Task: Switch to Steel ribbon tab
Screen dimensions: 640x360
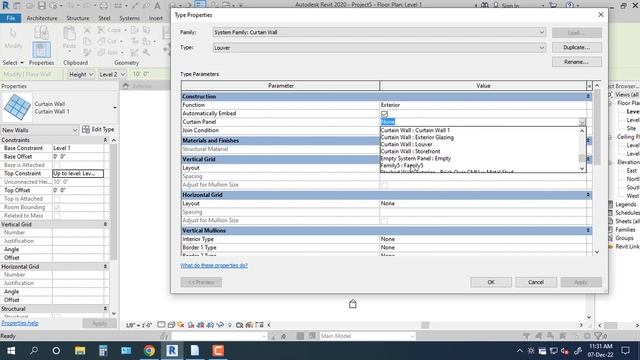Action: tap(104, 18)
